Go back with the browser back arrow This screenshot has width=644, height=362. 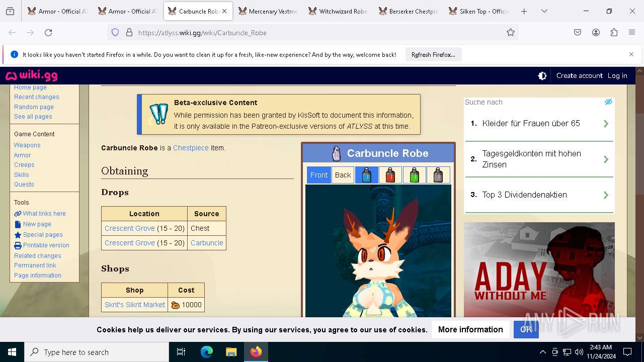click(12, 33)
